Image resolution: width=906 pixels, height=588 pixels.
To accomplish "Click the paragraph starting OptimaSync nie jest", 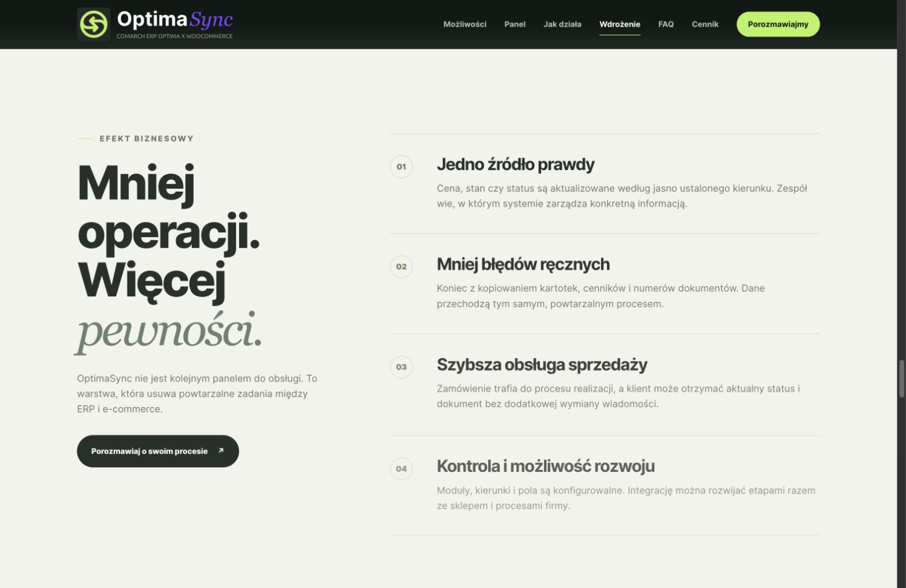I will [x=197, y=394].
